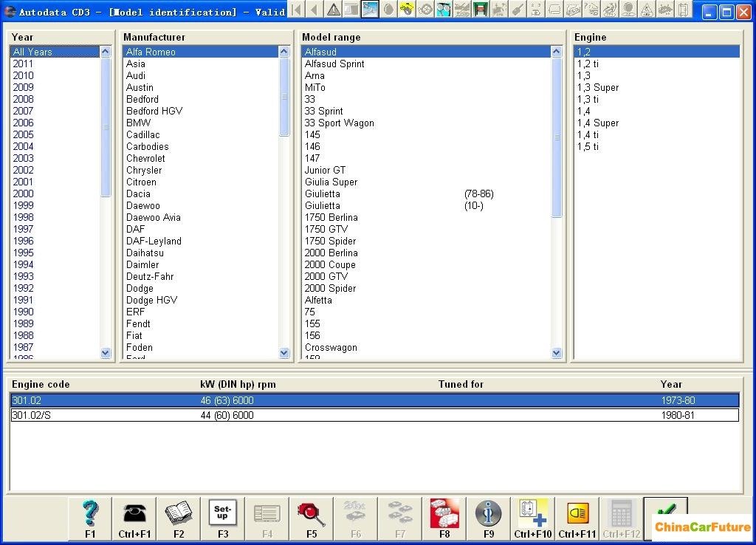Click the F7 multiple cars icon
The image size is (756, 545).
click(400, 518)
